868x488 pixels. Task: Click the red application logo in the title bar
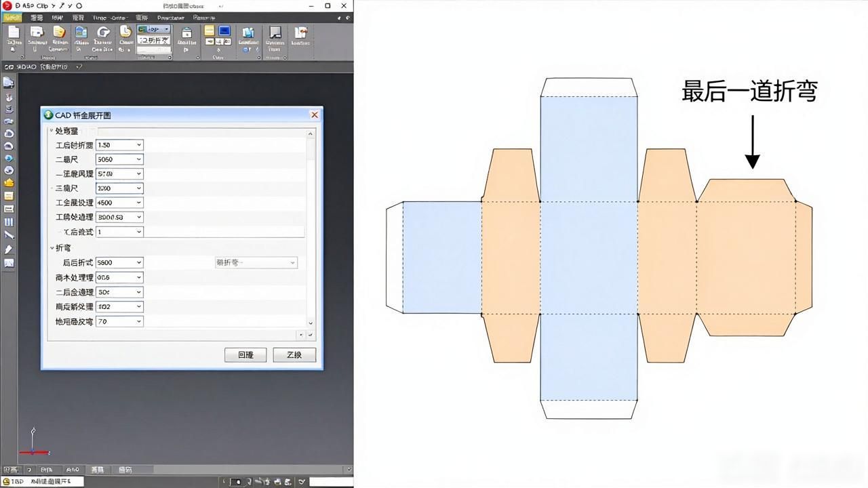pyautogui.click(x=7, y=5)
